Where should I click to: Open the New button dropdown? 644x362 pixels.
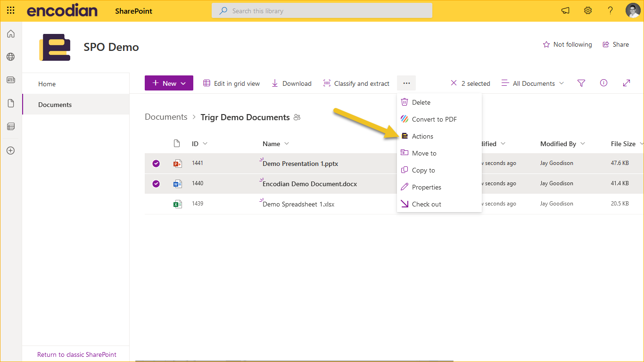[x=169, y=83]
